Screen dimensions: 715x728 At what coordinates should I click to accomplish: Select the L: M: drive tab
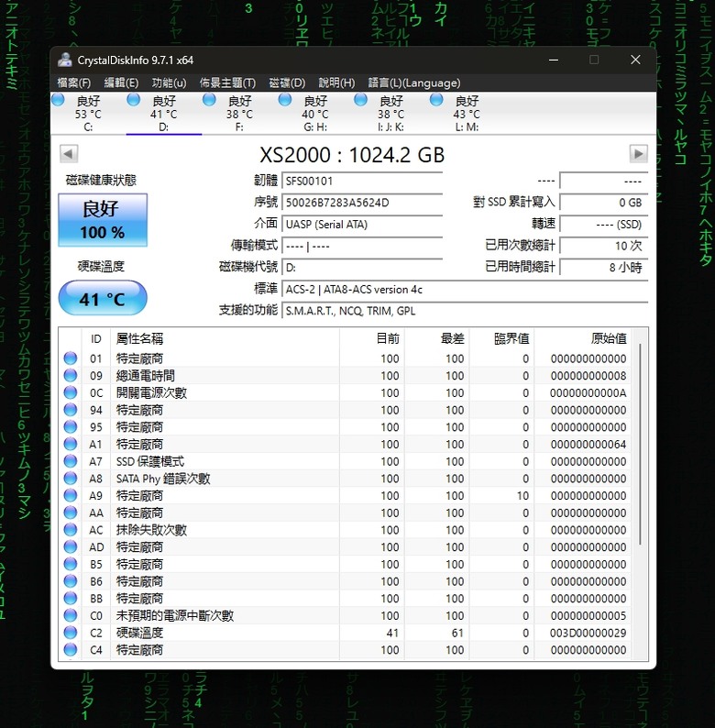pyautogui.click(x=467, y=114)
